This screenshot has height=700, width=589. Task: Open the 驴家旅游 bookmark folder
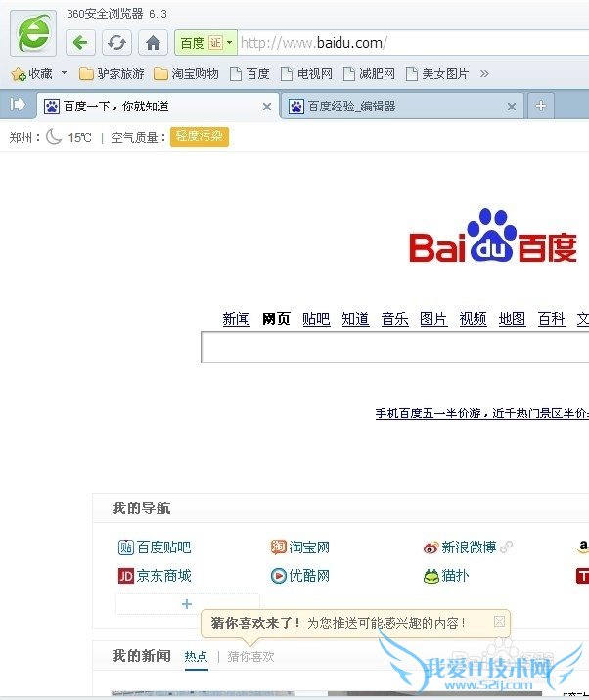112,74
